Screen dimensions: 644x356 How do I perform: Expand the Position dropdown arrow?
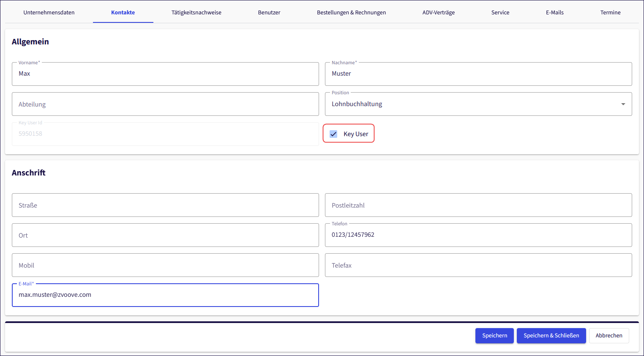623,104
